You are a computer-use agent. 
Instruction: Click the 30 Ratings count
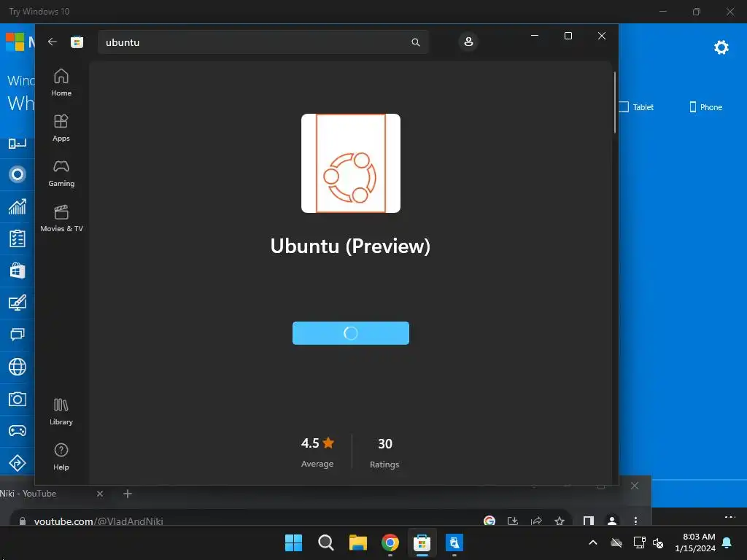click(x=384, y=453)
